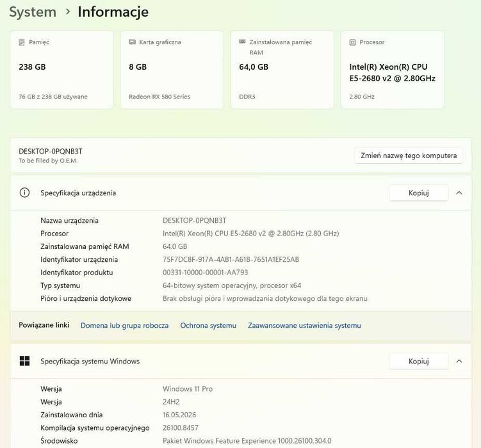Click the Środowisko label

59,441
